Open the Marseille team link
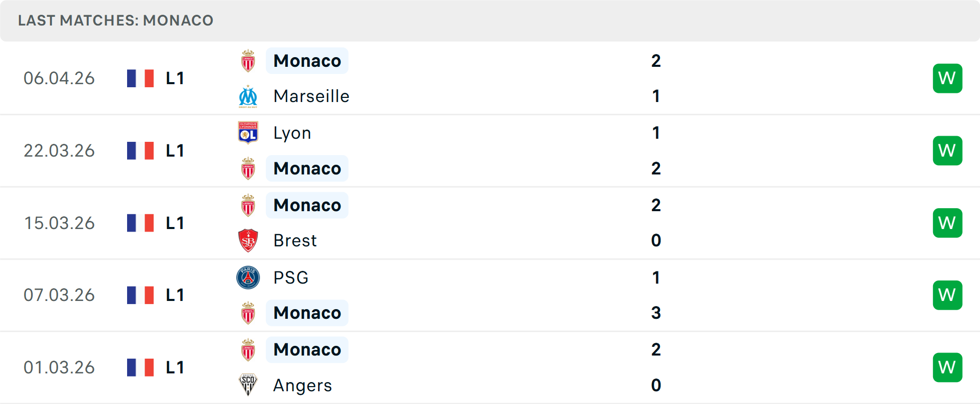This screenshot has width=980, height=404. point(311,96)
